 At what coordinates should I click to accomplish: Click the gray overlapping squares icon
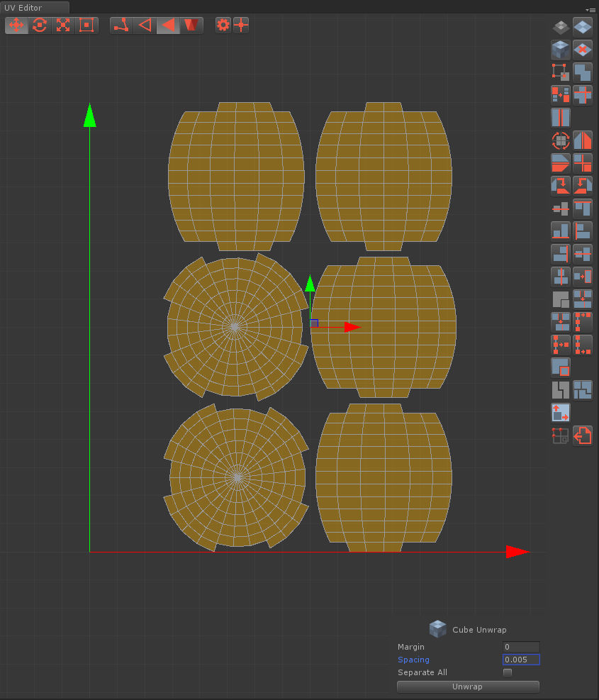coord(561,299)
